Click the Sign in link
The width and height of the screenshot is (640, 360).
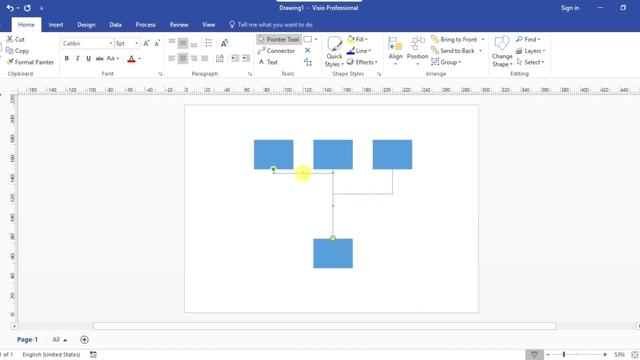(570, 8)
